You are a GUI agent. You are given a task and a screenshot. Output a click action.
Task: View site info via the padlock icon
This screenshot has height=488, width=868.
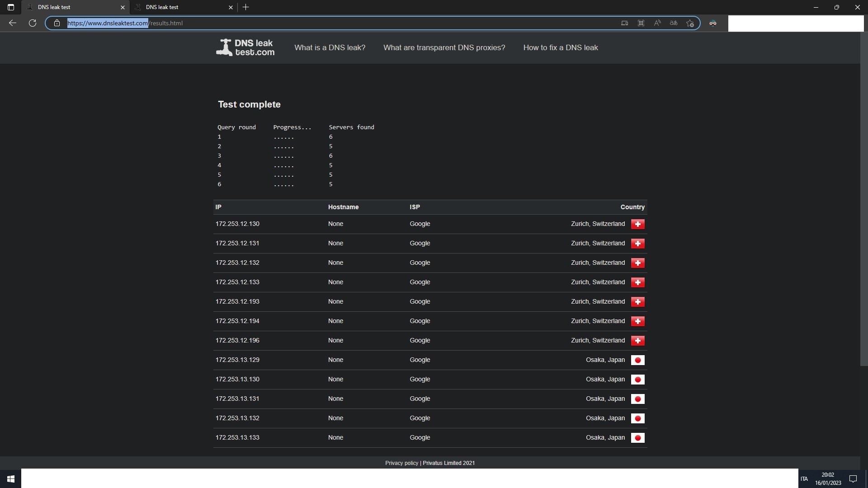57,23
